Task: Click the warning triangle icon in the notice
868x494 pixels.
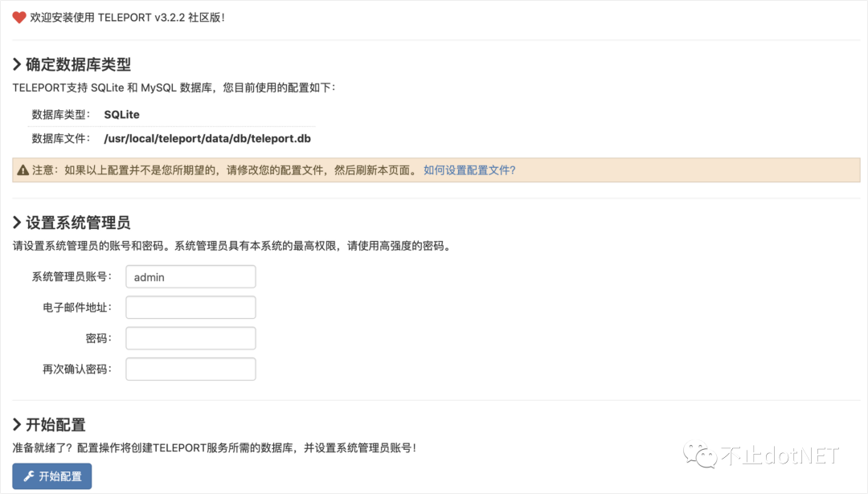Action: coord(23,170)
